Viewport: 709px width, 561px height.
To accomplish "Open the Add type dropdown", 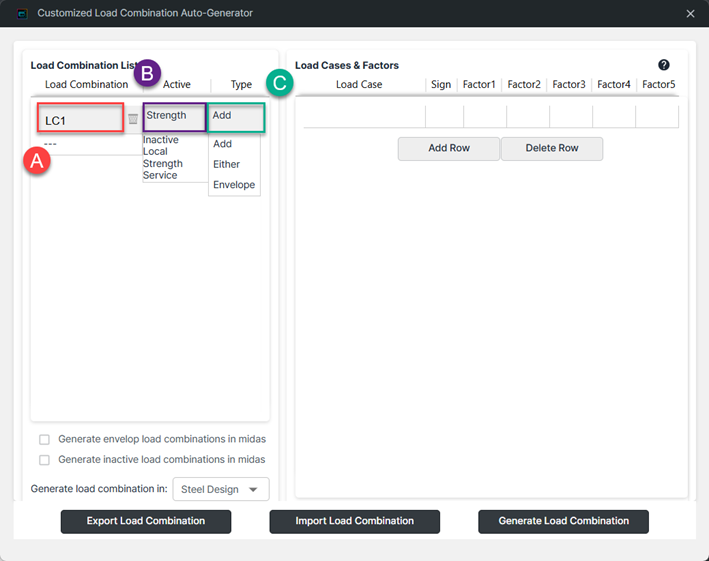I will (x=236, y=117).
